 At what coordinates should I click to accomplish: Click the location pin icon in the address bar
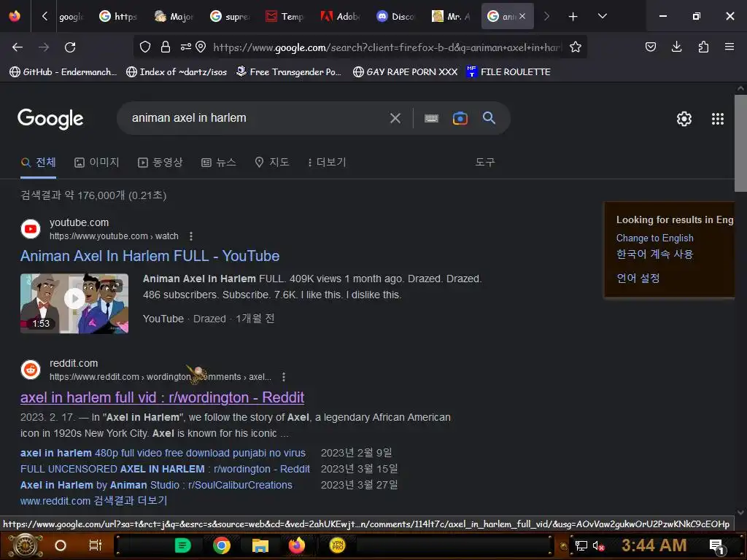coord(201,47)
